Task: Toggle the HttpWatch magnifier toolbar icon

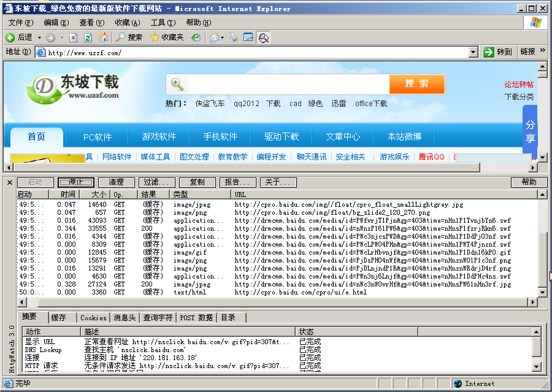Action: point(263,37)
